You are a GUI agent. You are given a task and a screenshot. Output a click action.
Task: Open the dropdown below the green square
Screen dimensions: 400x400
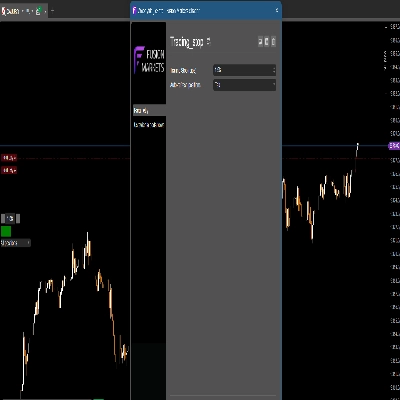(16, 243)
